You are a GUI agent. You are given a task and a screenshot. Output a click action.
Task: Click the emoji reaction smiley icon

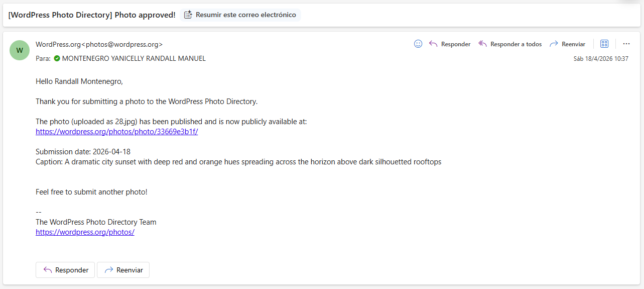click(418, 44)
